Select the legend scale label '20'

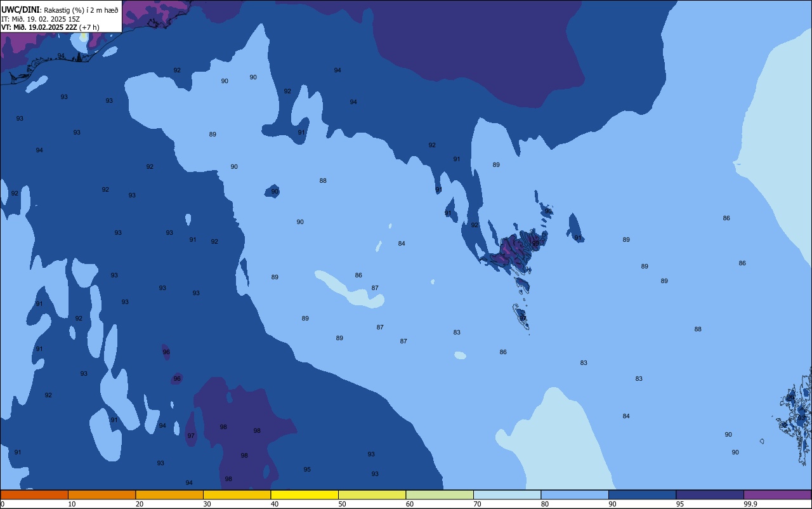pyautogui.click(x=140, y=504)
